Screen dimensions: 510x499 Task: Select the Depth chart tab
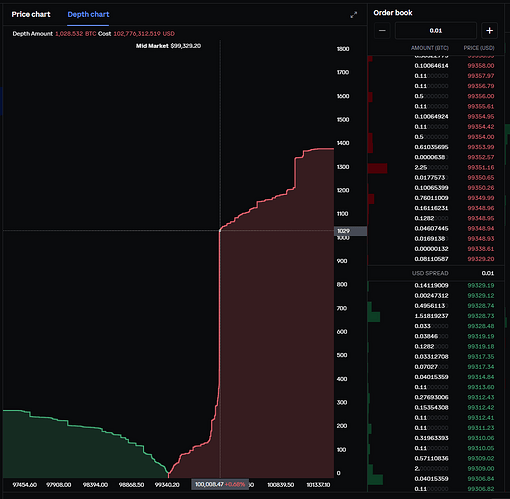coord(88,14)
